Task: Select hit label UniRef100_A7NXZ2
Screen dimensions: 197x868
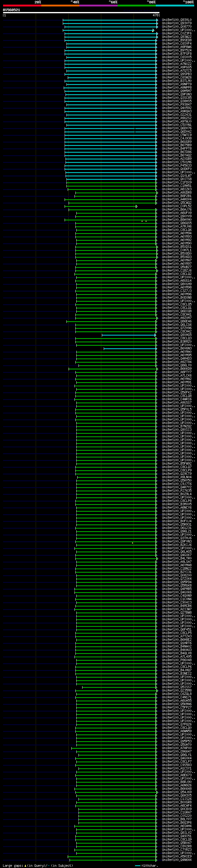Action: click(177, 64)
